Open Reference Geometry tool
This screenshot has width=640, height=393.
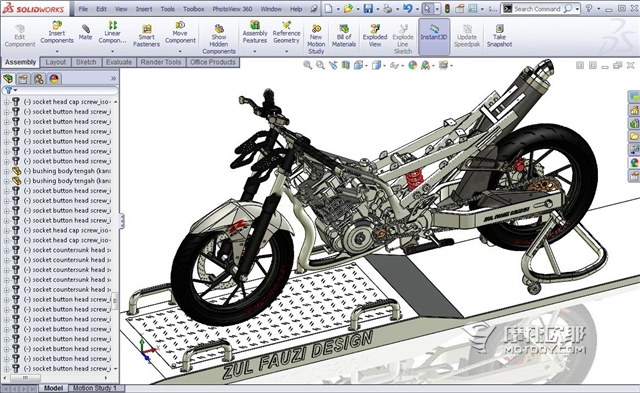pos(286,33)
